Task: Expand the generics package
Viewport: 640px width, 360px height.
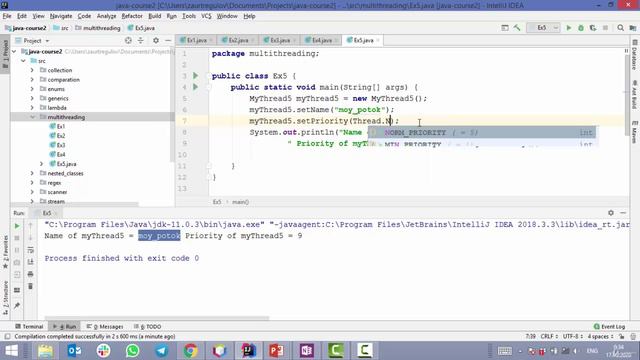Action: pos(32,98)
